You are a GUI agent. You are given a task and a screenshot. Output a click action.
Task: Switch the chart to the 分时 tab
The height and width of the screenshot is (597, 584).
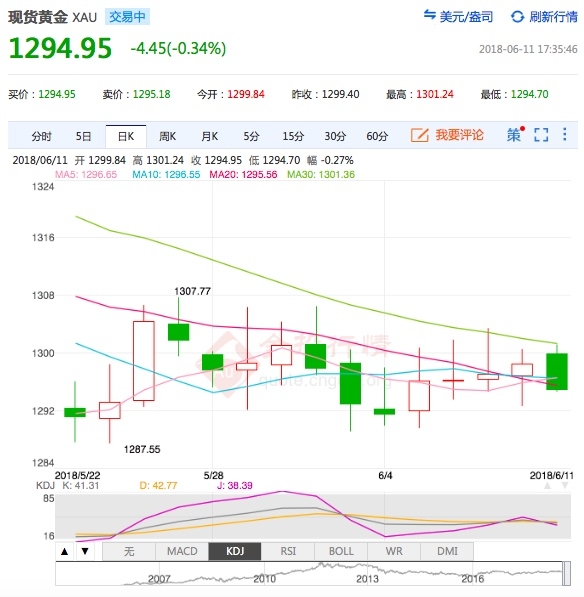(41, 136)
